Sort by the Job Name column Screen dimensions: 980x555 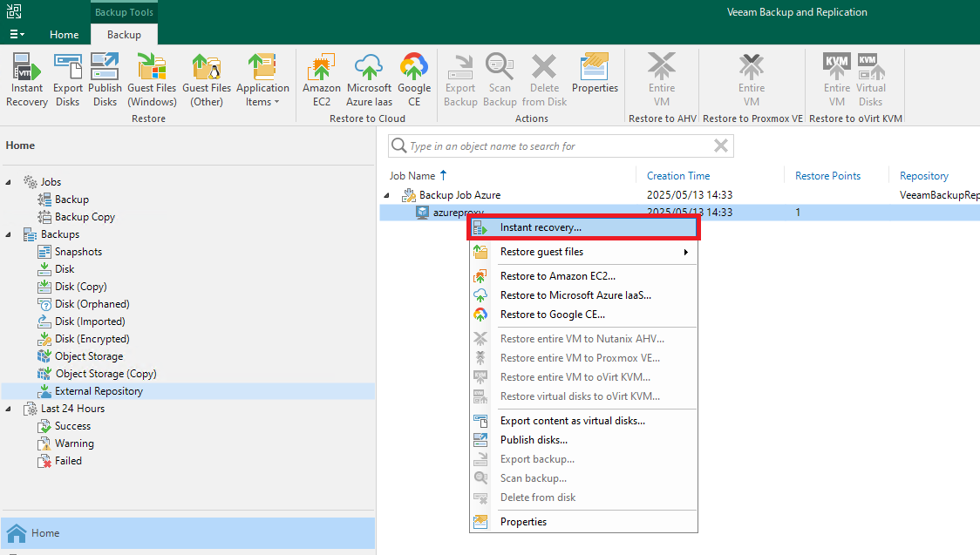(412, 176)
